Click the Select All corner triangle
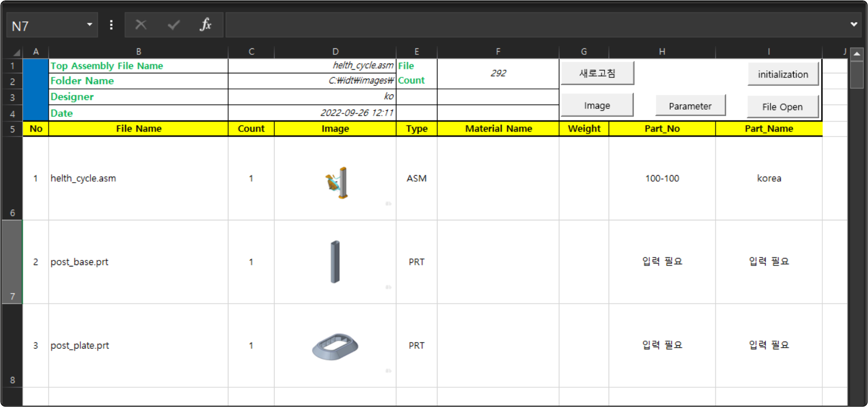 point(16,52)
